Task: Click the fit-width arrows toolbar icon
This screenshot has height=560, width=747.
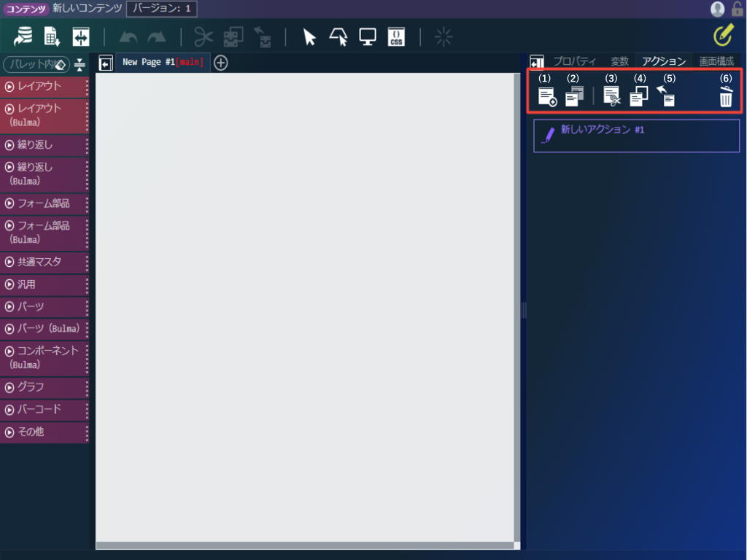Action: (80, 36)
